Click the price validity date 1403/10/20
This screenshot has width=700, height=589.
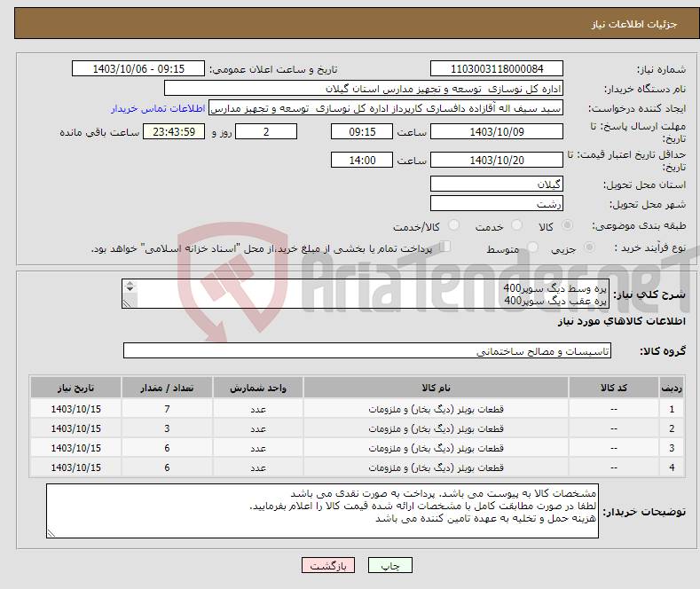click(497, 160)
